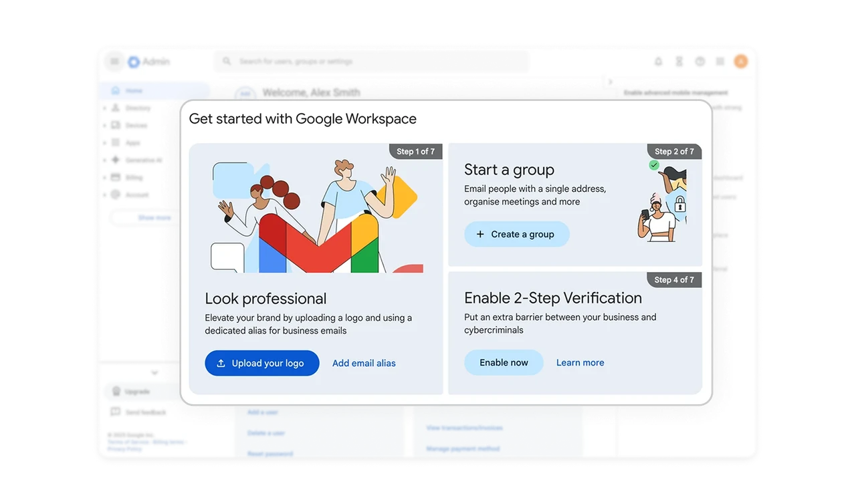Click the green completed checkmark on Start a group

pos(654,165)
